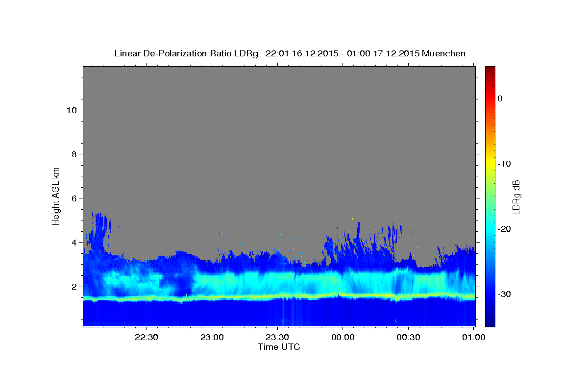Image resolution: width=588 pixels, height=392 pixels.
Task: Click the height tick label 8
Action: [x=74, y=154]
